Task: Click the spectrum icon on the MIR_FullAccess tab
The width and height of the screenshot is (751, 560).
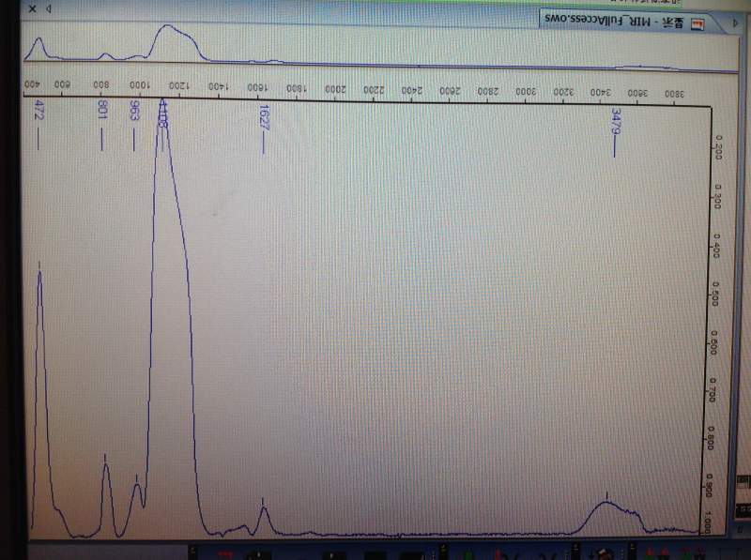Action: click(697, 24)
